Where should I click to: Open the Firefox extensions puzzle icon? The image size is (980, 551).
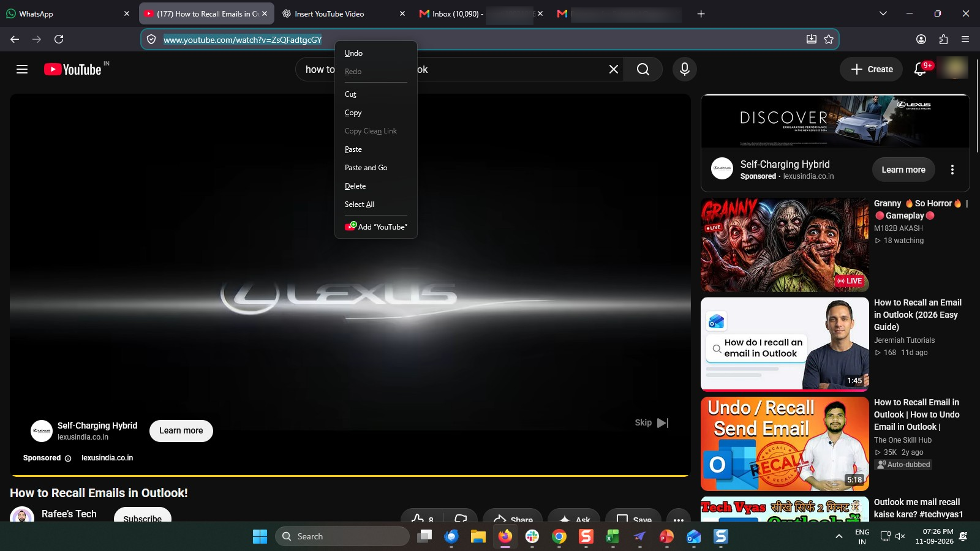(943, 39)
